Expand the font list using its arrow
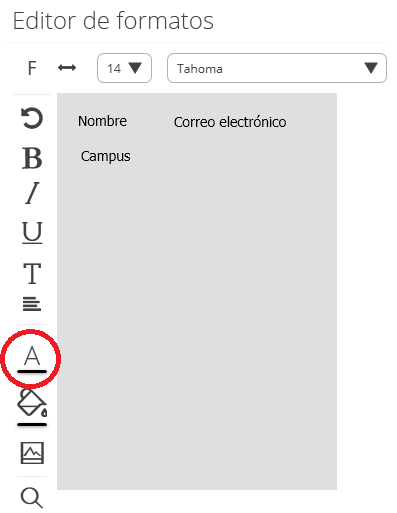The height and width of the screenshot is (513, 397). pos(371,68)
